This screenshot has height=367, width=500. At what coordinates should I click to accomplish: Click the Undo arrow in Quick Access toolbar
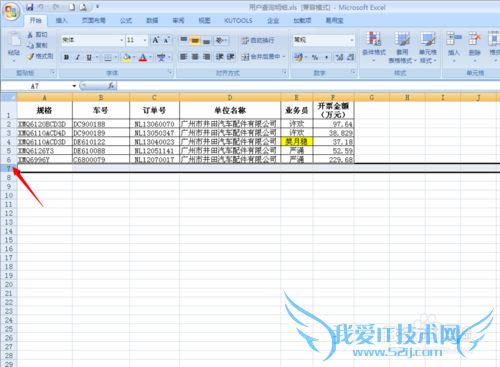coord(40,7)
